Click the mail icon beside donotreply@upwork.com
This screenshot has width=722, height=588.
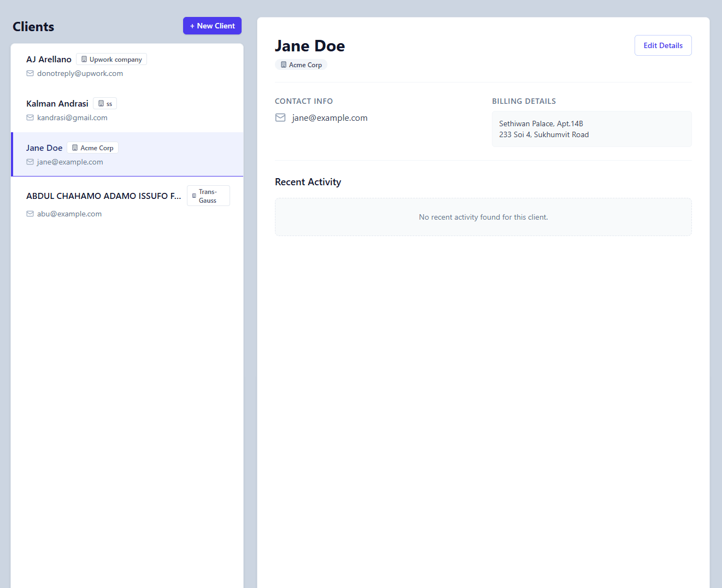(30, 74)
